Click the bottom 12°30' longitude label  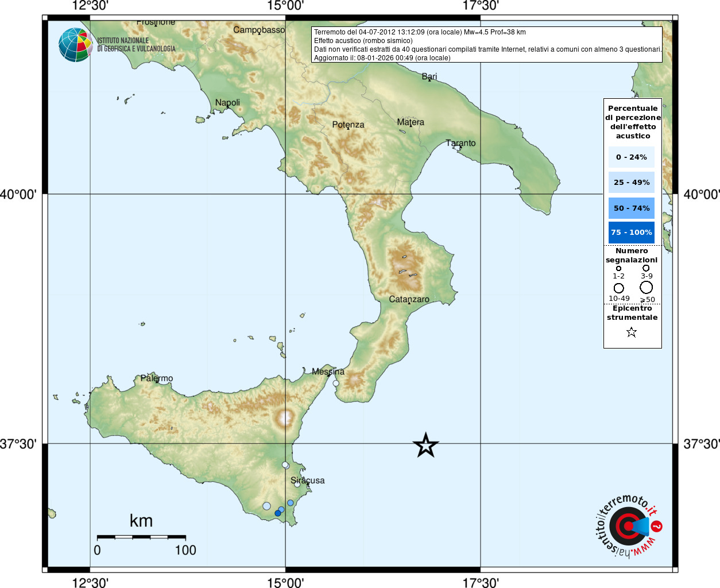[x=90, y=582]
